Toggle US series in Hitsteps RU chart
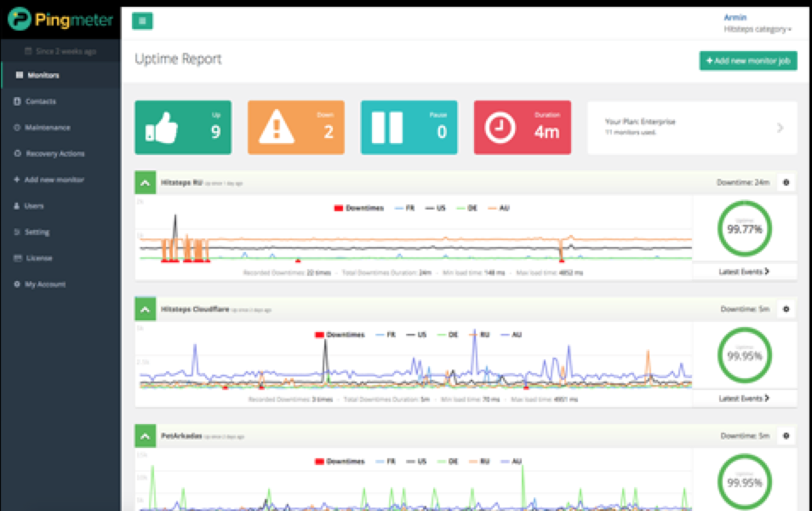Screen dimensions: 812x511 [436, 209]
